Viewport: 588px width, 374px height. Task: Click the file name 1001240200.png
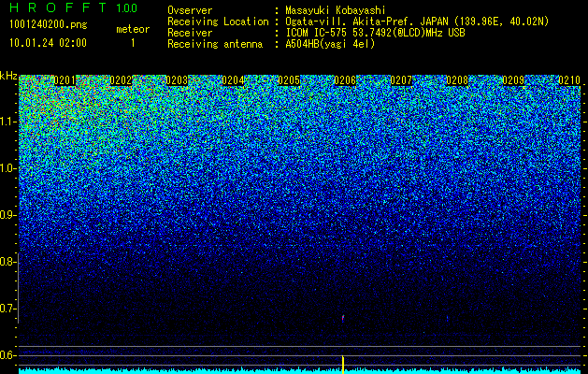coord(49,25)
